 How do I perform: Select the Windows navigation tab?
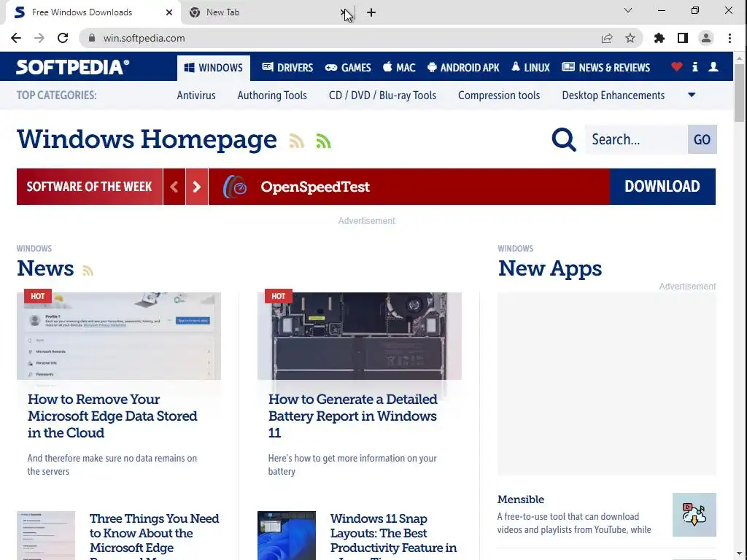click(x=214, y=68)
